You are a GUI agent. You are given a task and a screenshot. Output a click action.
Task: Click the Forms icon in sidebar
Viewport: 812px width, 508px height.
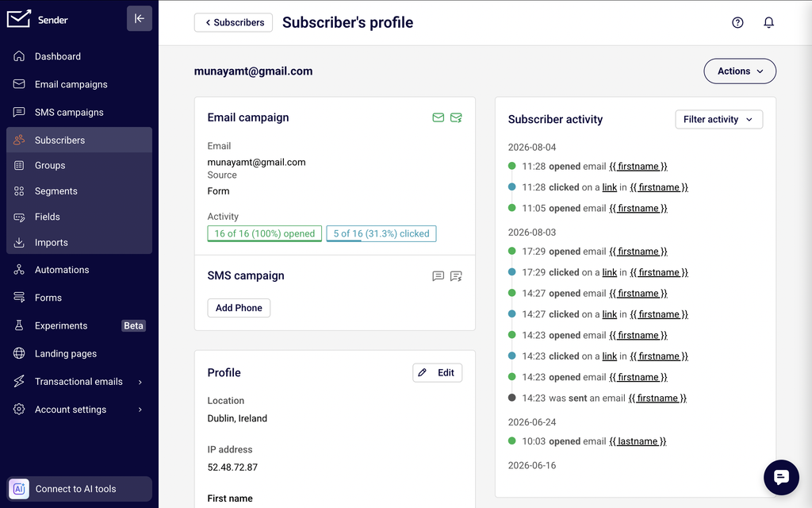pos(19,298)
